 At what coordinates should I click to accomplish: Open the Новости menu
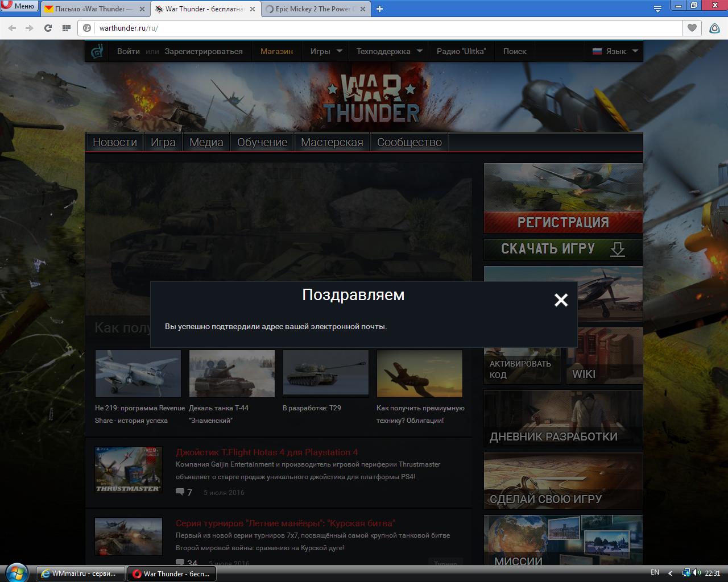[x=115, y=142]
